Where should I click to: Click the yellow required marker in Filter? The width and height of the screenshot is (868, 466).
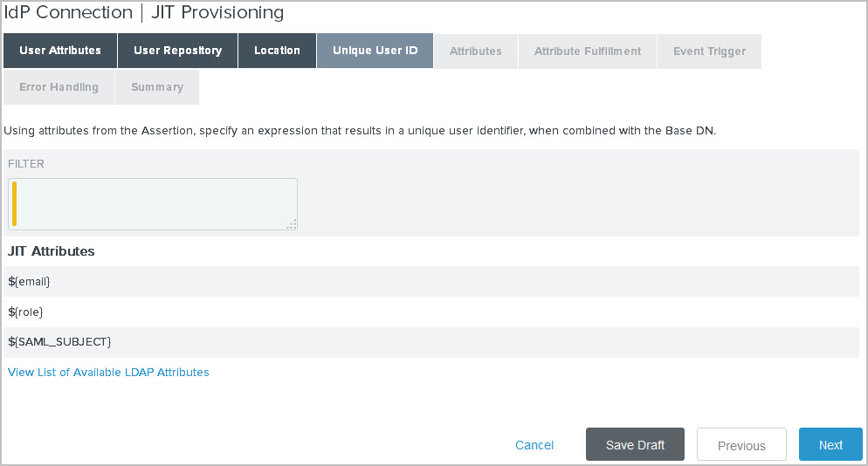[14, 203]
